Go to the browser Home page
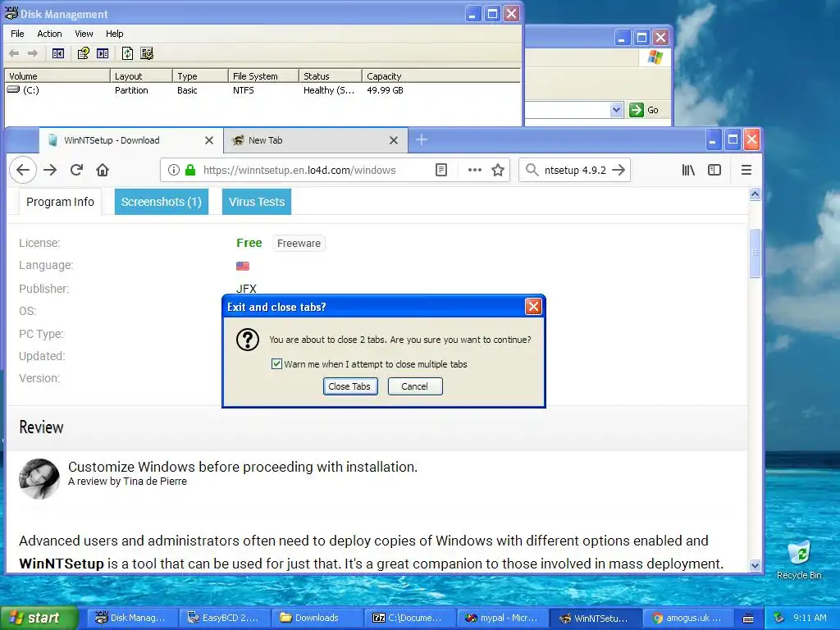Viewport: 840px width, 630px height. click(103, 170)
